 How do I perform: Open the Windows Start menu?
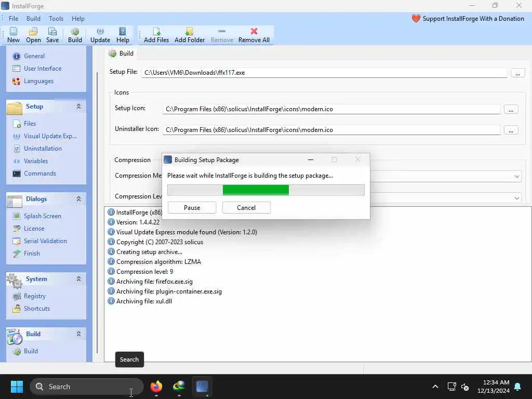[17, 387]
